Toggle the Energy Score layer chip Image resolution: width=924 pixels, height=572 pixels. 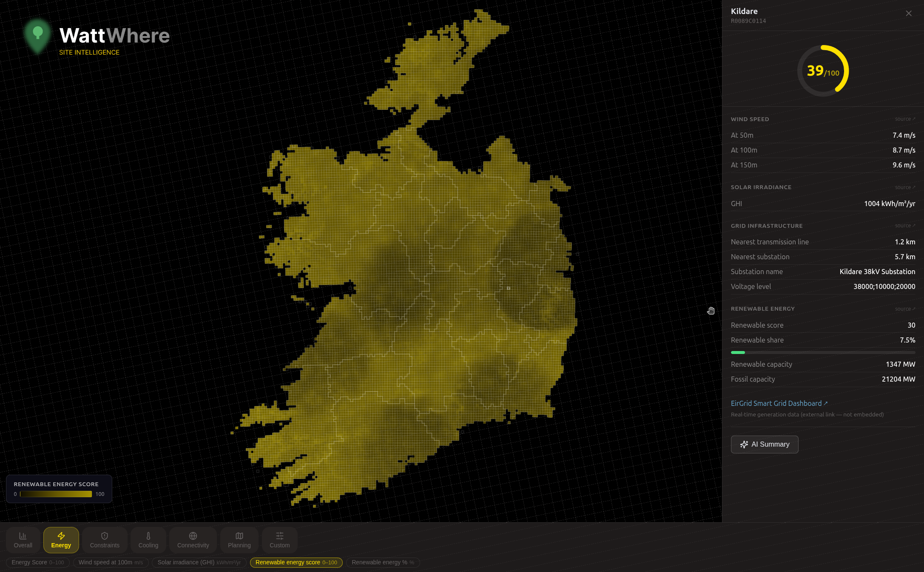pos(38,562)
